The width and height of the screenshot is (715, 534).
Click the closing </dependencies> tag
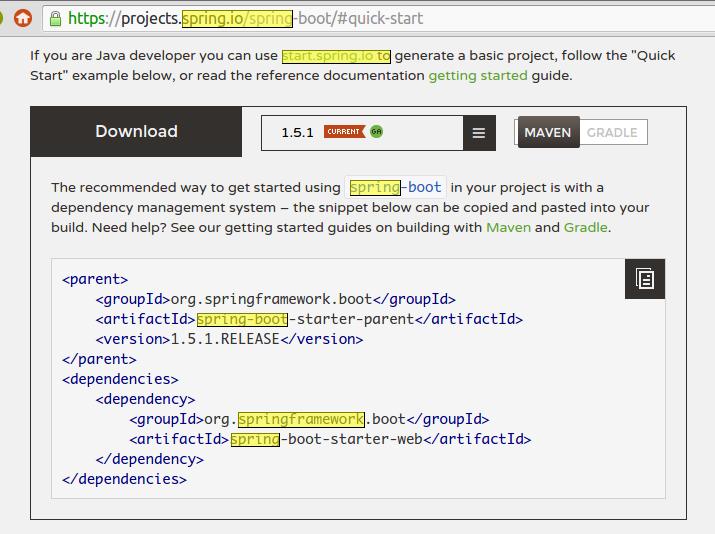pyautogui.click(x=124, y=479)
